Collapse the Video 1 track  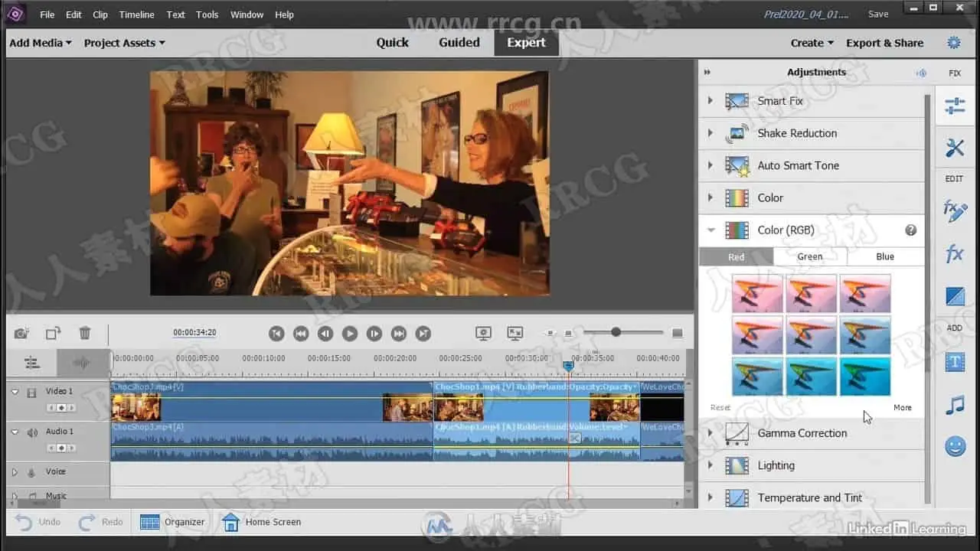pos(15,392)
